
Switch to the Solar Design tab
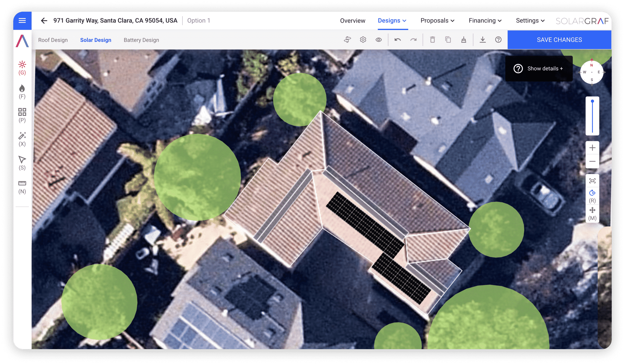tap(95, 40)
